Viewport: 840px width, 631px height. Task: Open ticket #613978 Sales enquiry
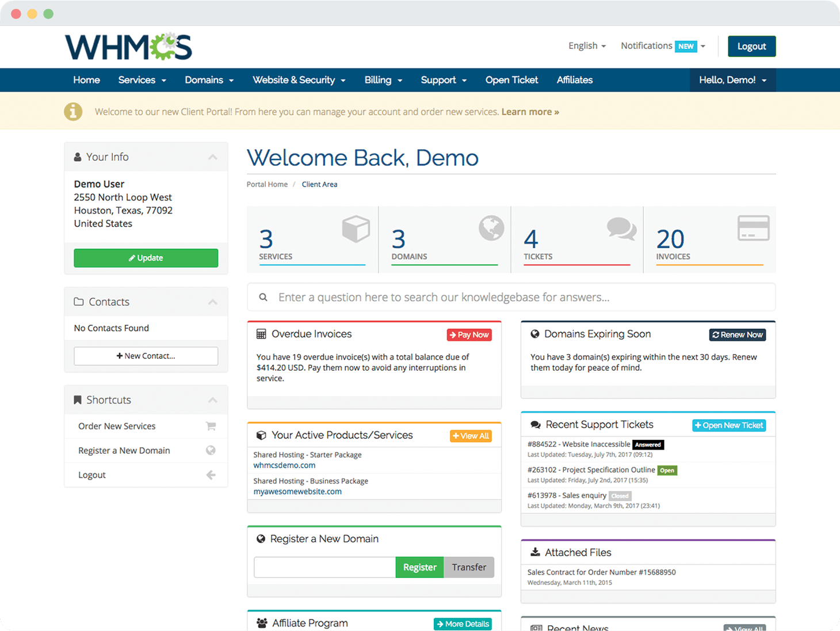[567, 495]
